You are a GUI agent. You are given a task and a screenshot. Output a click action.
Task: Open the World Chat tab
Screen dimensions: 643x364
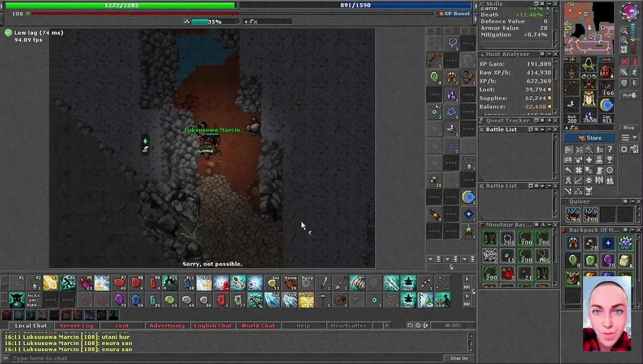[x=258, y=326]
